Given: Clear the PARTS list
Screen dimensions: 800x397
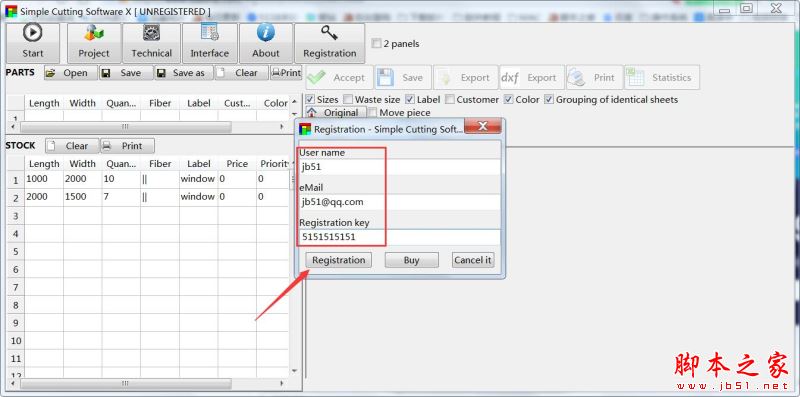Looking at the screenshot, I should coord(241,73).
